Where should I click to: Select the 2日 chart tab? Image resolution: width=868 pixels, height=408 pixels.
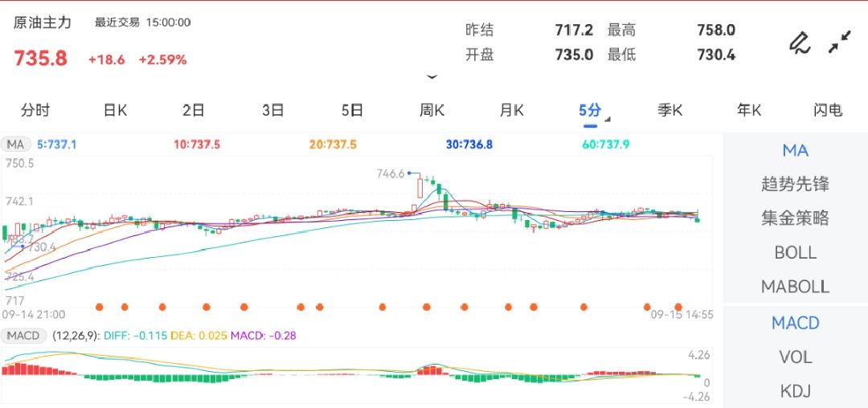[194, 110]
